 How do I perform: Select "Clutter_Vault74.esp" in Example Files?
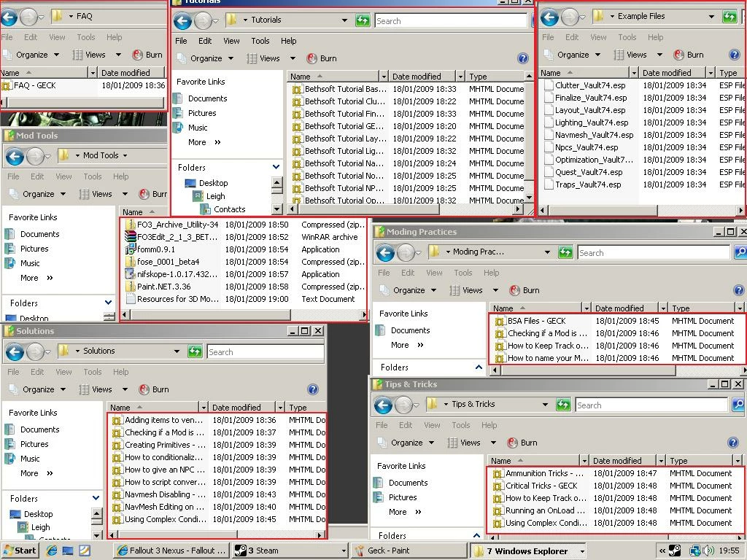(589, 86)
